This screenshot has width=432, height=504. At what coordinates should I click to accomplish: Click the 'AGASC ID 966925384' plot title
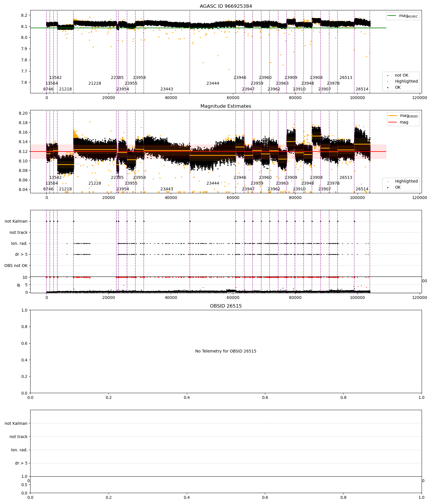click(226, 6)
